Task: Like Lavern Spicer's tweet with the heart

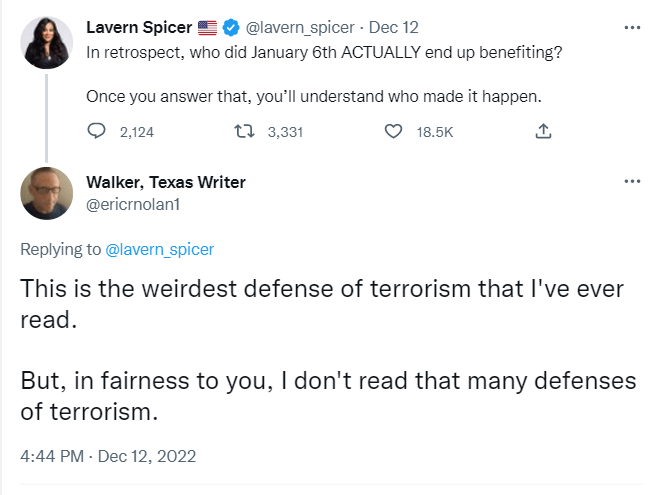Action: [393, 131]
